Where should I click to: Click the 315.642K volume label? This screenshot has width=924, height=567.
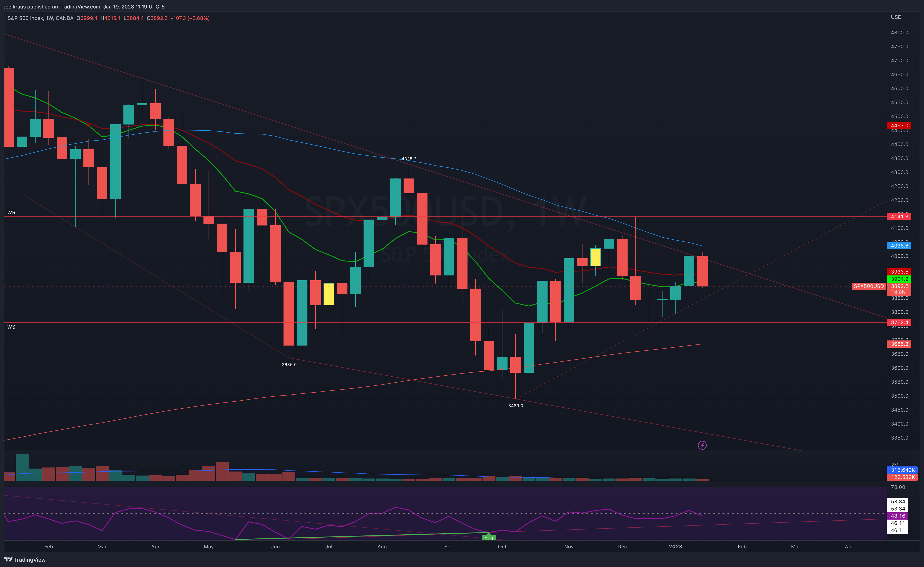902,470
